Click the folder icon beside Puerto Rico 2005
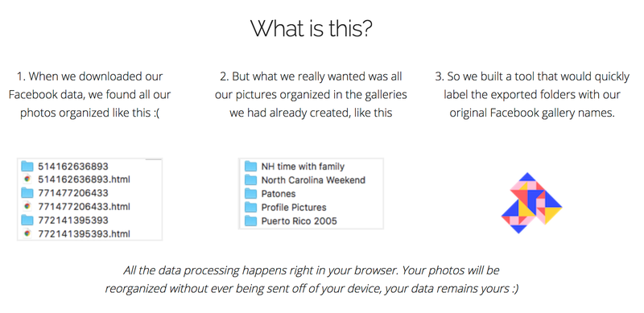The width and height of the screenshot is (644, 313). (x=250, y=221)
